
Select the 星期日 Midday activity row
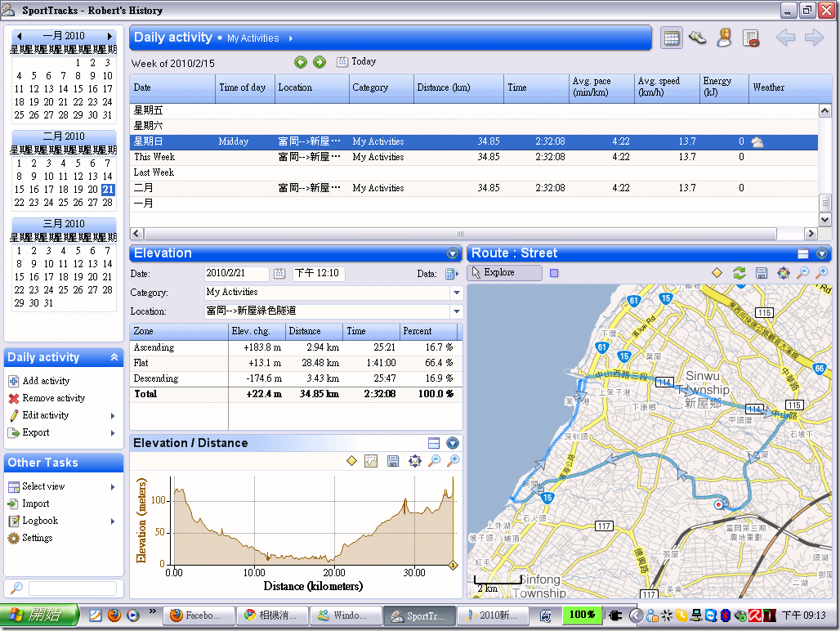click(474, 141)
